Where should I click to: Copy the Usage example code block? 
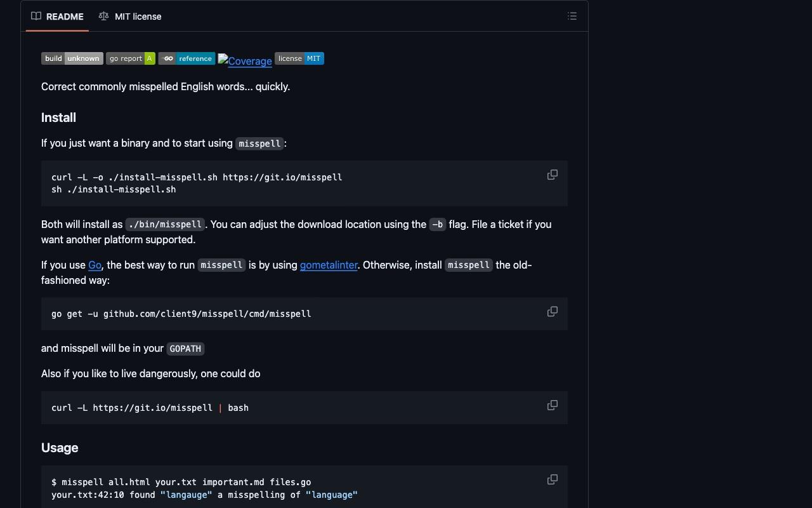pos(552,479)
